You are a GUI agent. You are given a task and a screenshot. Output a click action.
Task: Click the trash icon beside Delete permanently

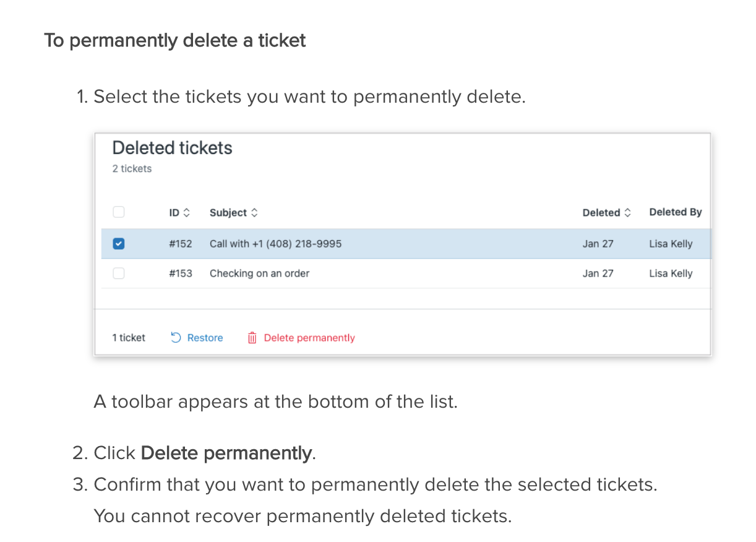click(252, 337)
